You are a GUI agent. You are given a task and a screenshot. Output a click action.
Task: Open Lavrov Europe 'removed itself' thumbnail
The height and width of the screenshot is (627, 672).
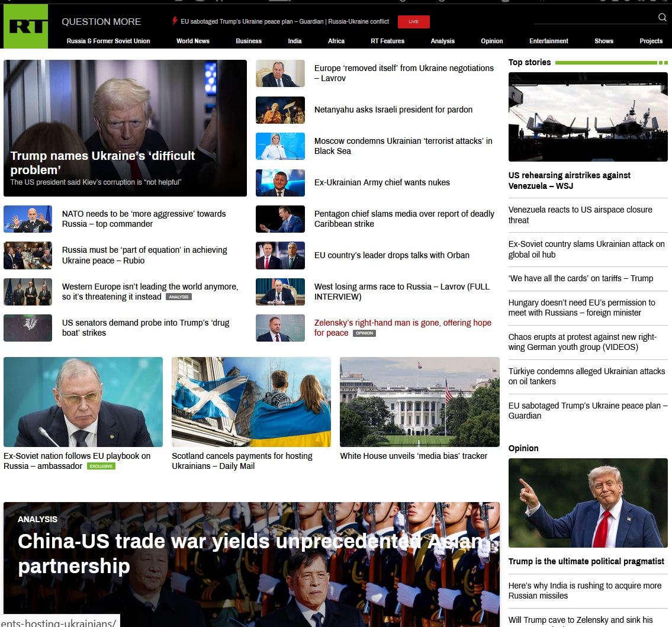pyautogui.click(x=280, y=73)
